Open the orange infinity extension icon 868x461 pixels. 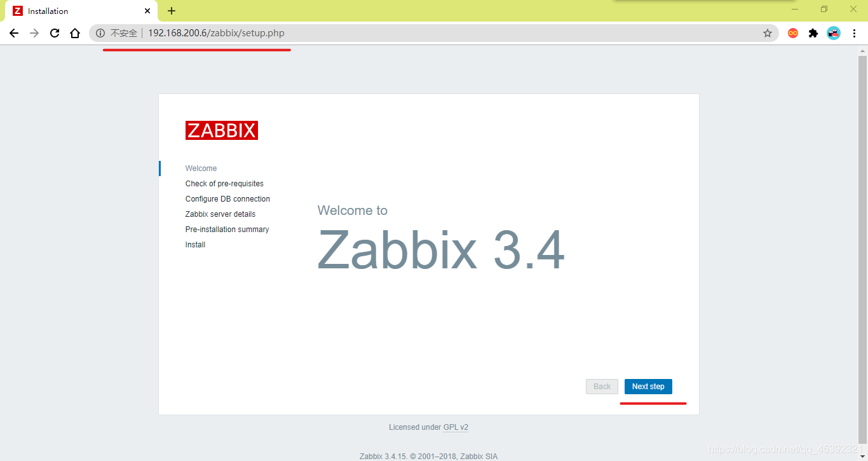point(793,33)
